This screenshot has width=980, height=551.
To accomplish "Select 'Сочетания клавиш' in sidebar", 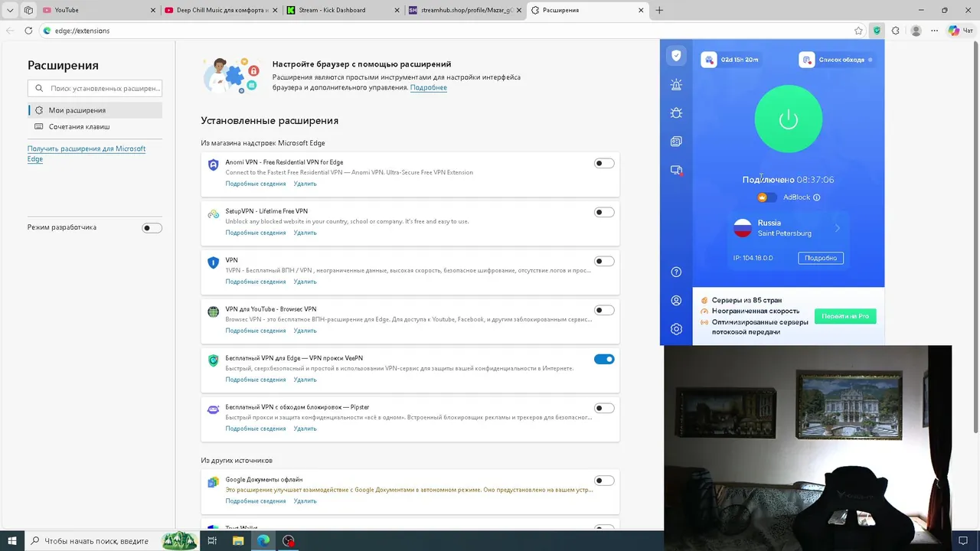I will coord(95,126).
